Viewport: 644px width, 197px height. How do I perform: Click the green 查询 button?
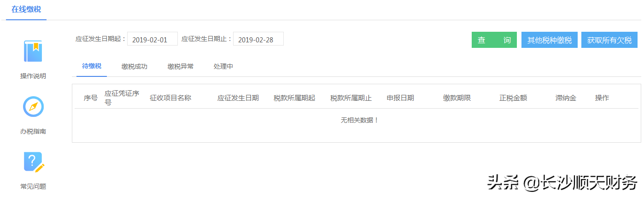click(x=494, y=40)
